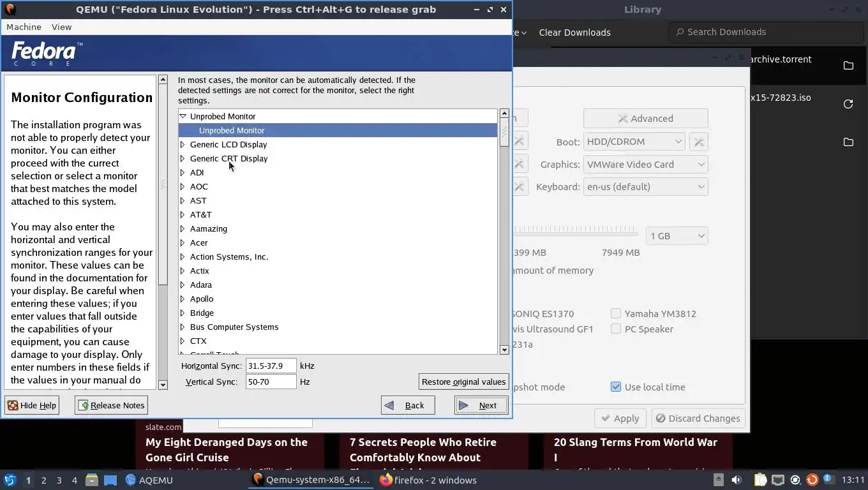Expand the Generic CRT Display group

pyautogui.click(x=183, y=158)
